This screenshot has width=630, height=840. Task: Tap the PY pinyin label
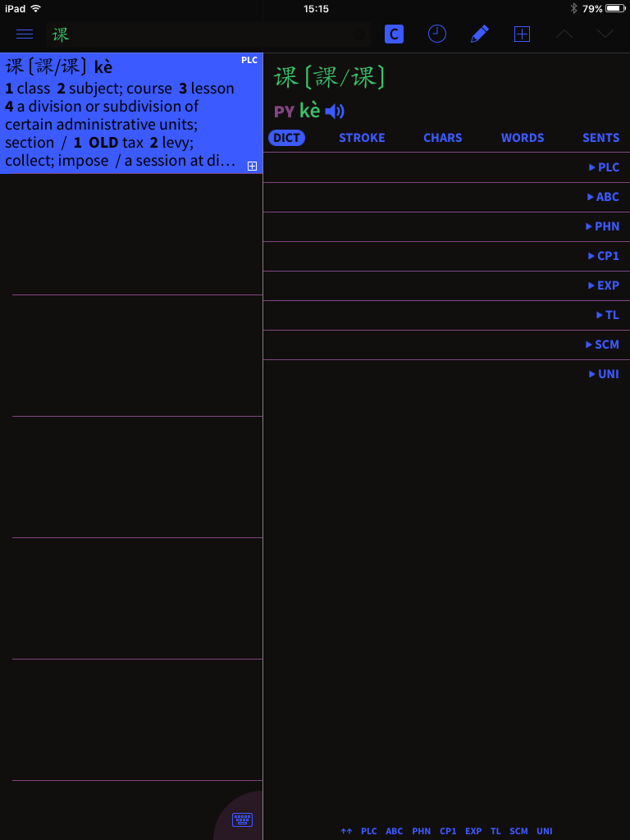pyautogui.click(x=285, y=112)
